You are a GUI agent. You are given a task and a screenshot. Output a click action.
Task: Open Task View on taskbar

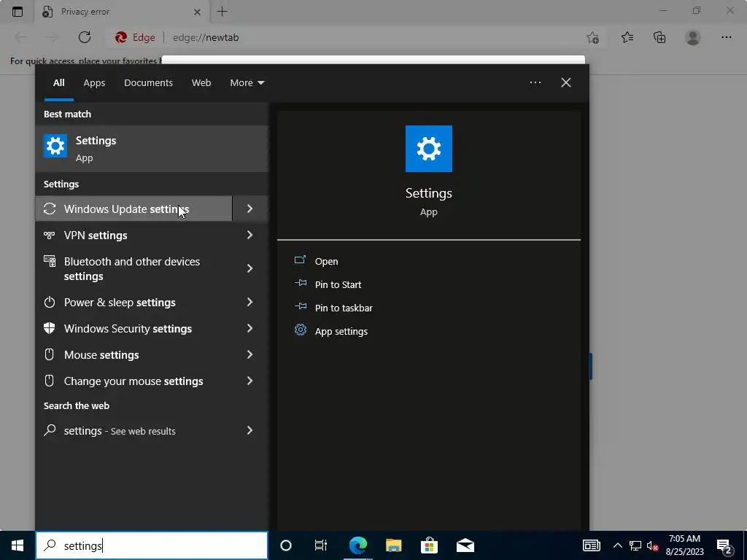coord(321,545)
